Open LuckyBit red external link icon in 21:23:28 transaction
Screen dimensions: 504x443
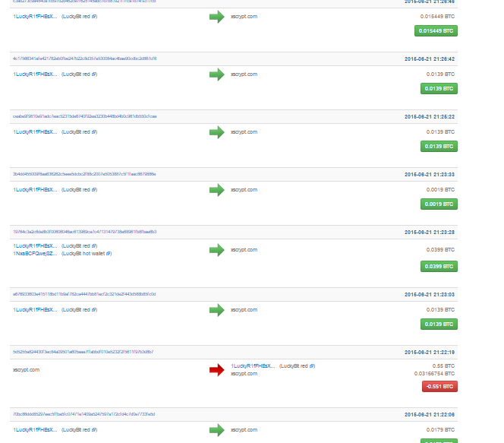pos(94,246)
